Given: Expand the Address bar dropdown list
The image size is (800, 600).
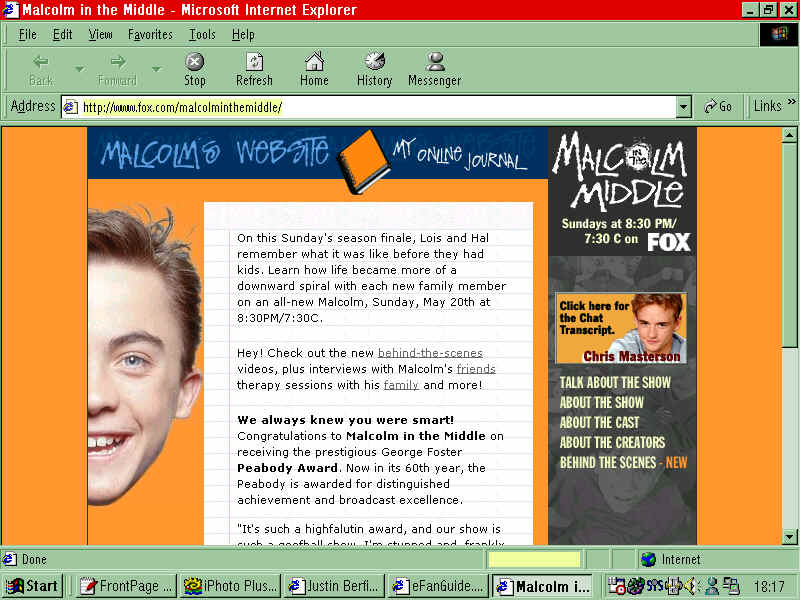Looking at the screenshot, I should tap(684, 107).
